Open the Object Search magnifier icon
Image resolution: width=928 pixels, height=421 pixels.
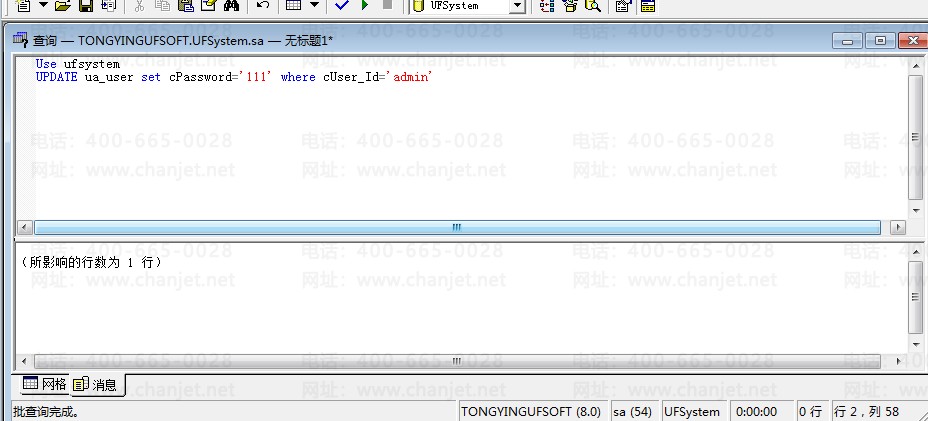592,5
